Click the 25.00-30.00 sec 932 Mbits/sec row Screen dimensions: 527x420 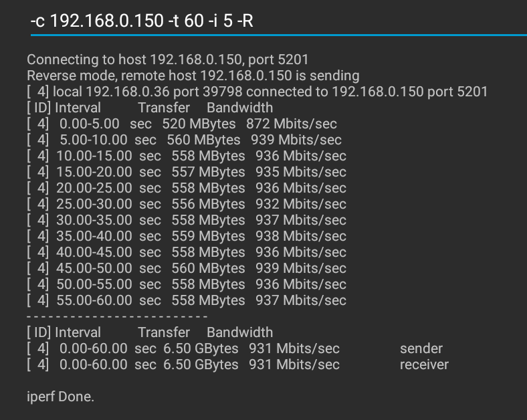pos(187,204)
